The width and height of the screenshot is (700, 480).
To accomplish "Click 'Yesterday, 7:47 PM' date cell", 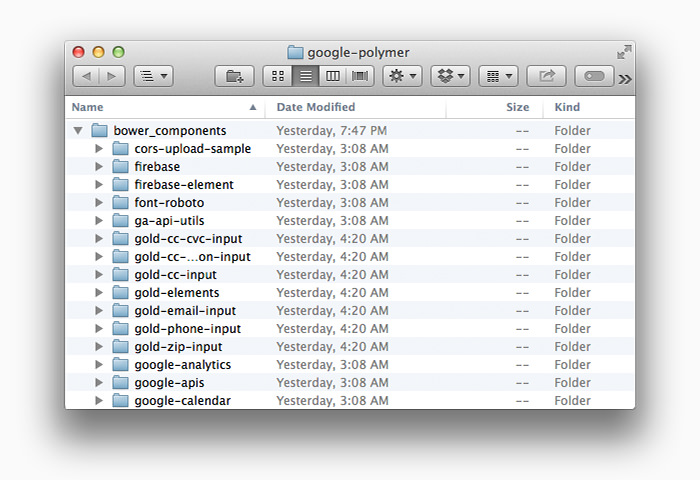I will click(332, 131).
